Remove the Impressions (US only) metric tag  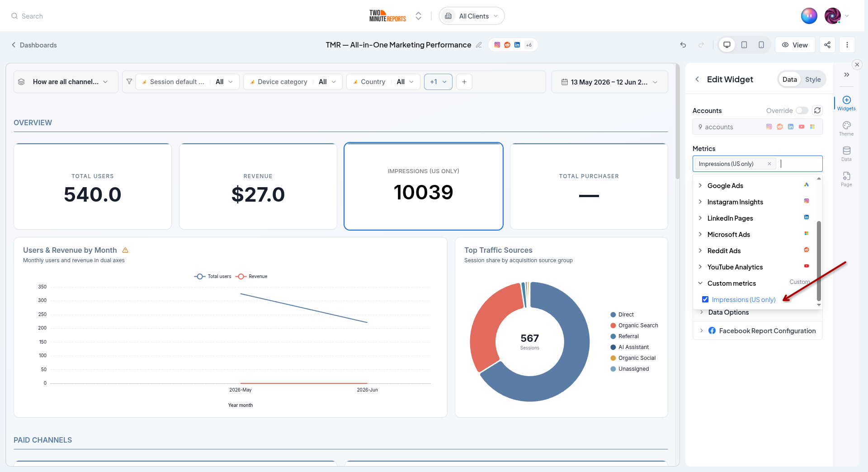769,164
